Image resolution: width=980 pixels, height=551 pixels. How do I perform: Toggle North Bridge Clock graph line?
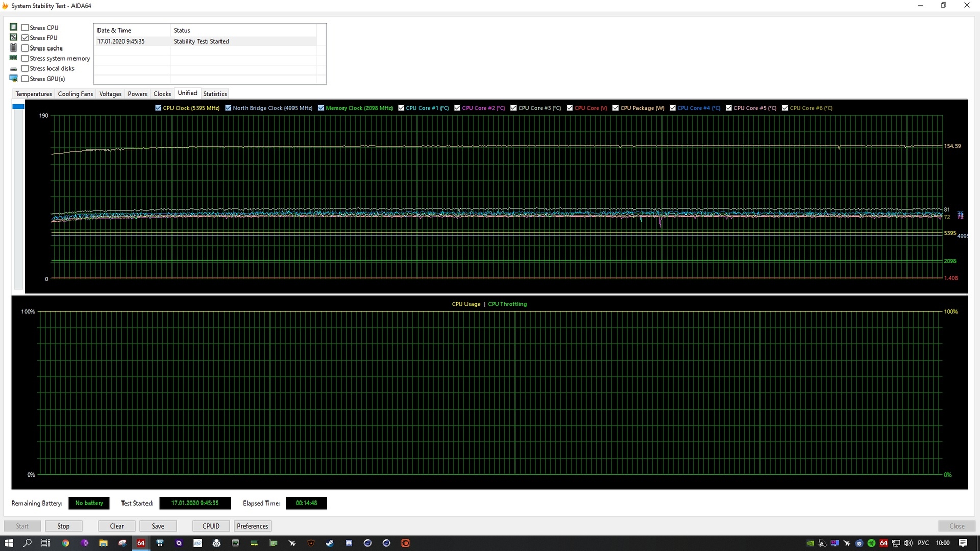[x=228, y=108]
